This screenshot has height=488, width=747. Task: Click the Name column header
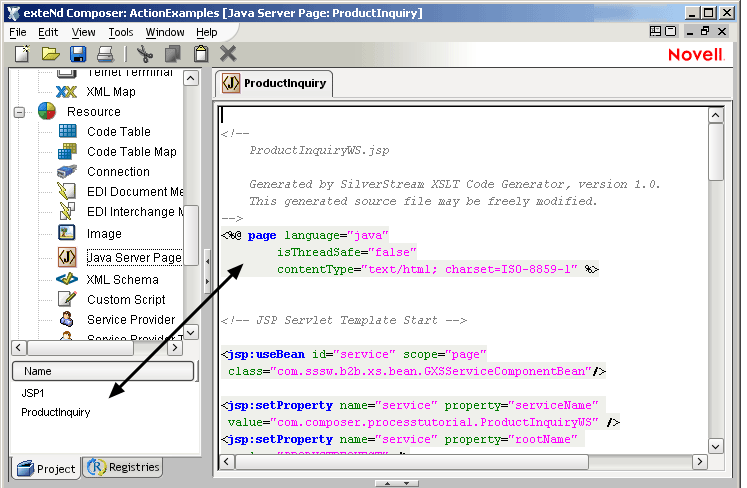pos(103,371)
